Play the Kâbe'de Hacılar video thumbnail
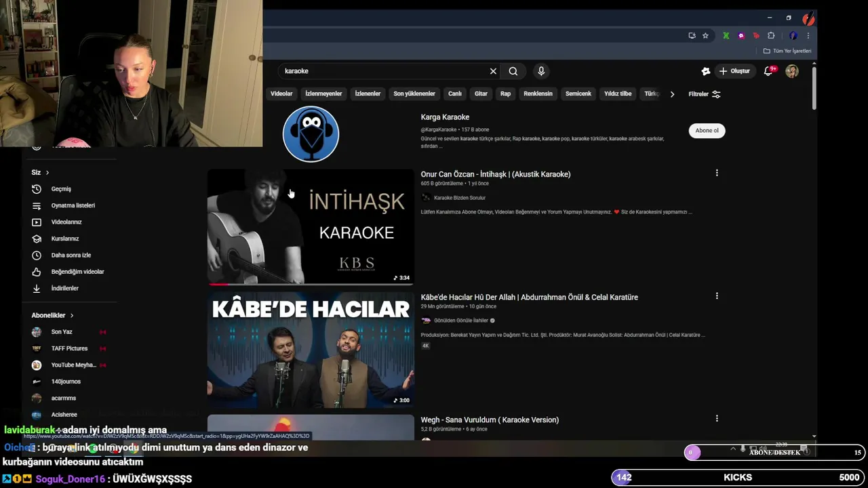Screen dimensions: 868x488 pos(311,350)
